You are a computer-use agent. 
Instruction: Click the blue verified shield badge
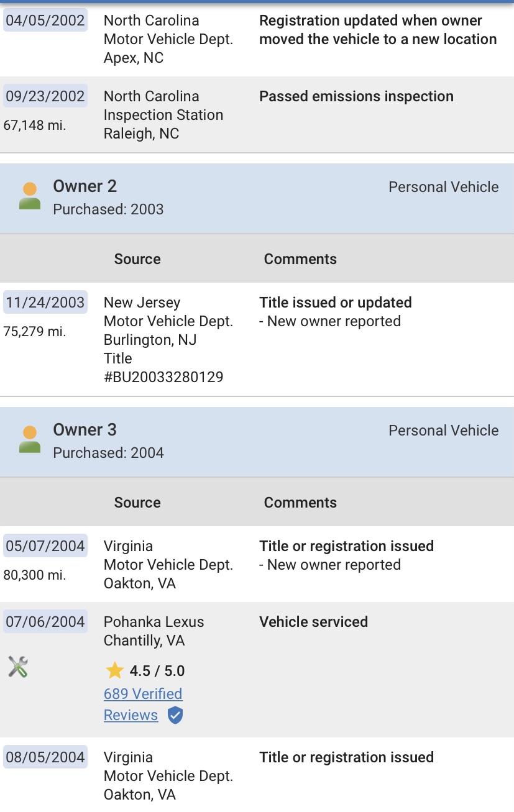click(x=175, y=715)
